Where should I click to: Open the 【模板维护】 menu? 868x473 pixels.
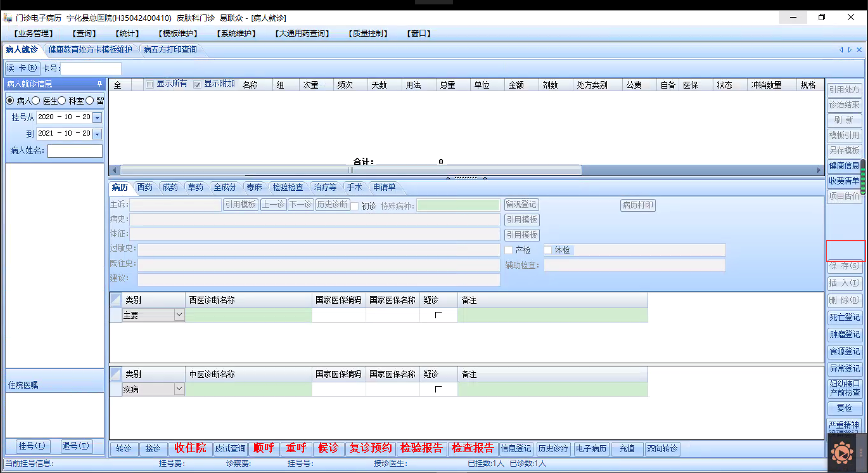[x=178, y=33]
